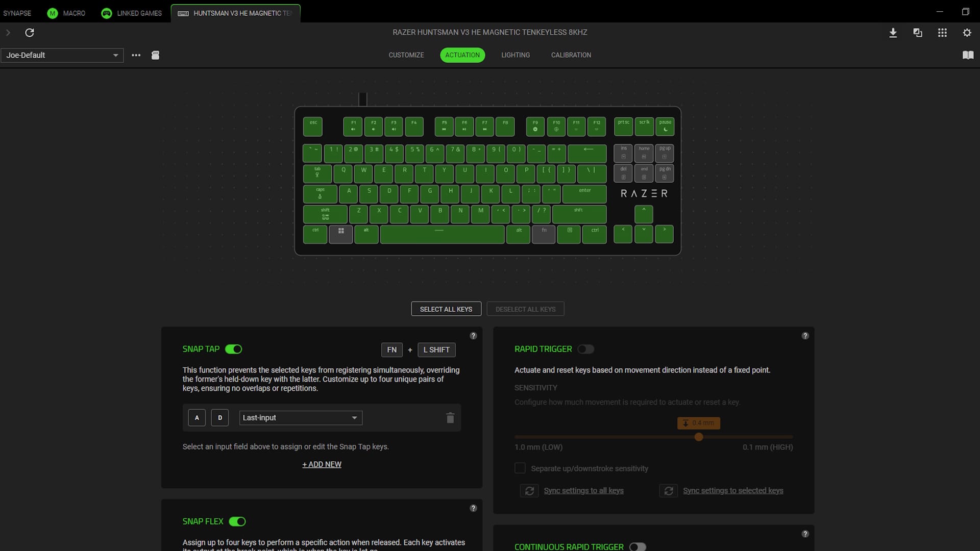Toggle the Snap Flex switch
Image resolution: width=980 pixels, height=551 pixels.
coord(237,521)
